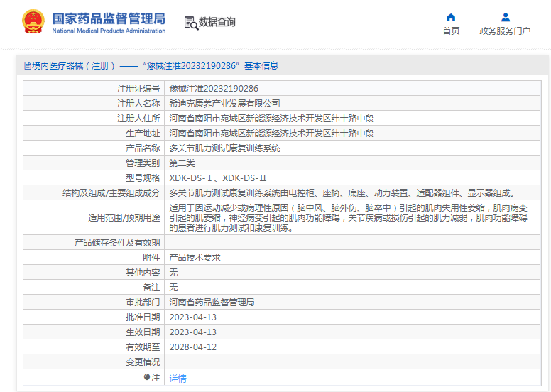Screen dimensions: 551x392
Task: Click the 结构及组成 composition description
Action: 342,193
